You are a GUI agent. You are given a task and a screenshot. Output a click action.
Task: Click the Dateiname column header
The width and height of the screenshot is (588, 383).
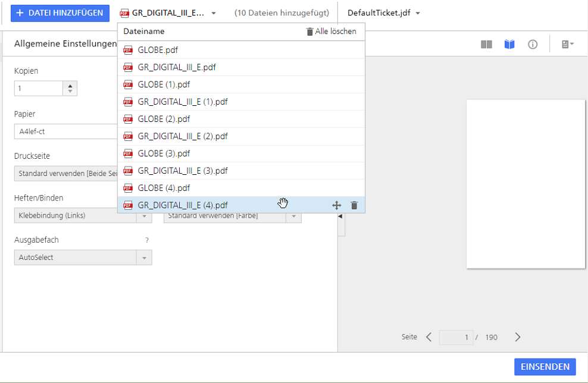[144, 32]
